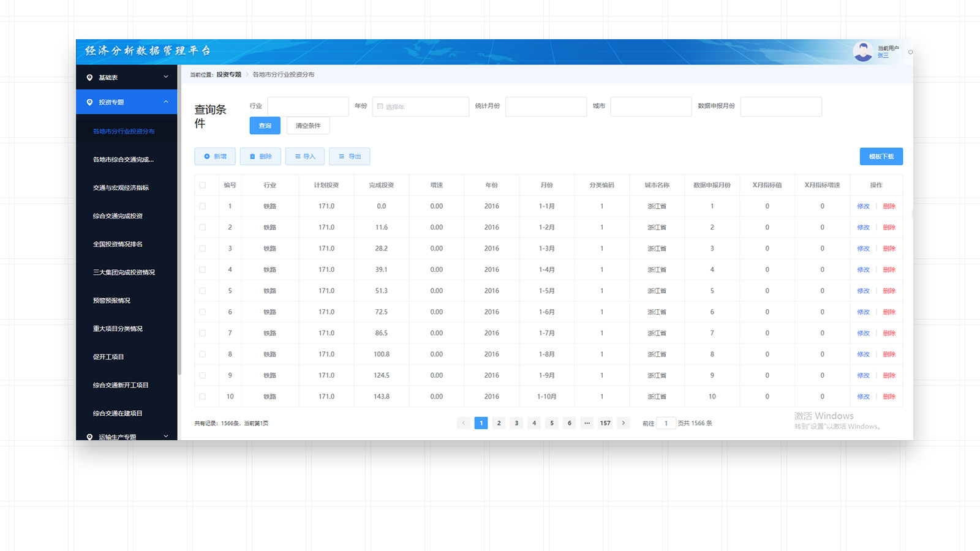Click the location pin icon beside 基础表
Screen dimensions: 980x551
click(x=90, y=78)
